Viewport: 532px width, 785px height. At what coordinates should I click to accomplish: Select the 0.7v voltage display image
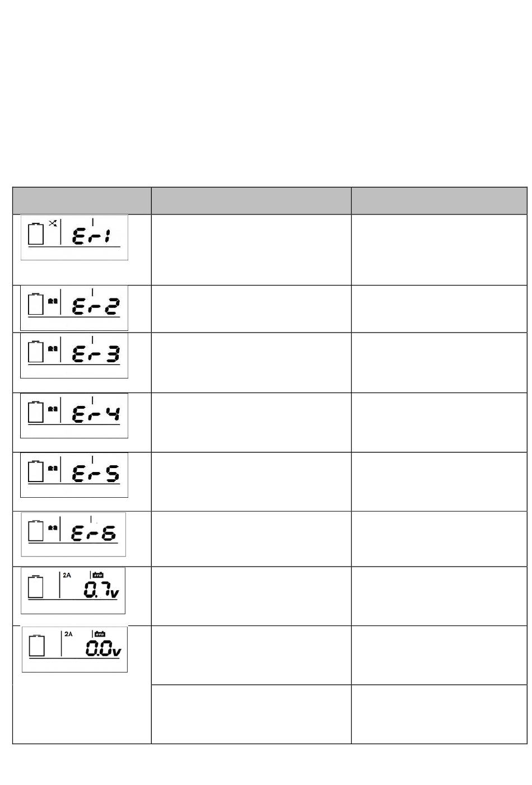pyautogui.click(x=73, y=591)
